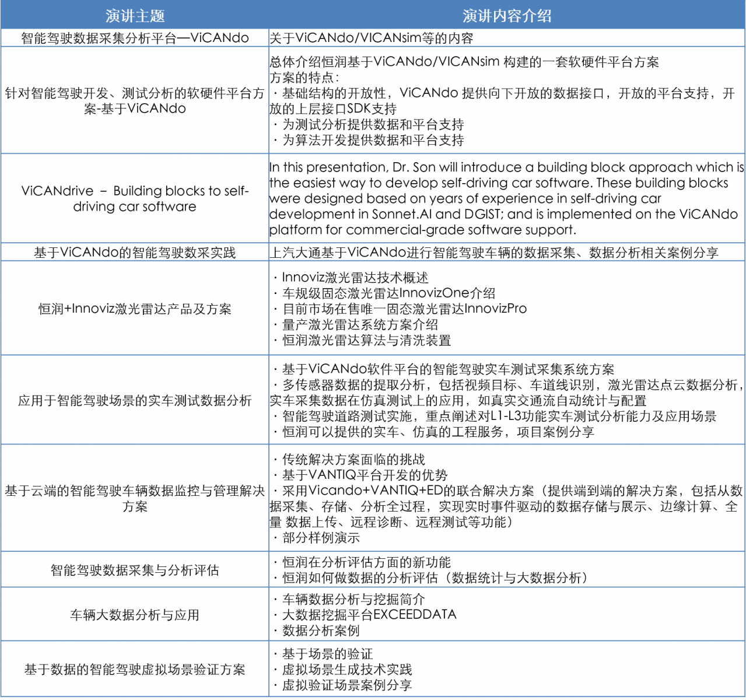Select the topic "智能驾驶数据采集分析平台—ViCANdo"
The height and width of the screenshot is (700, 746).
[135, 38]
